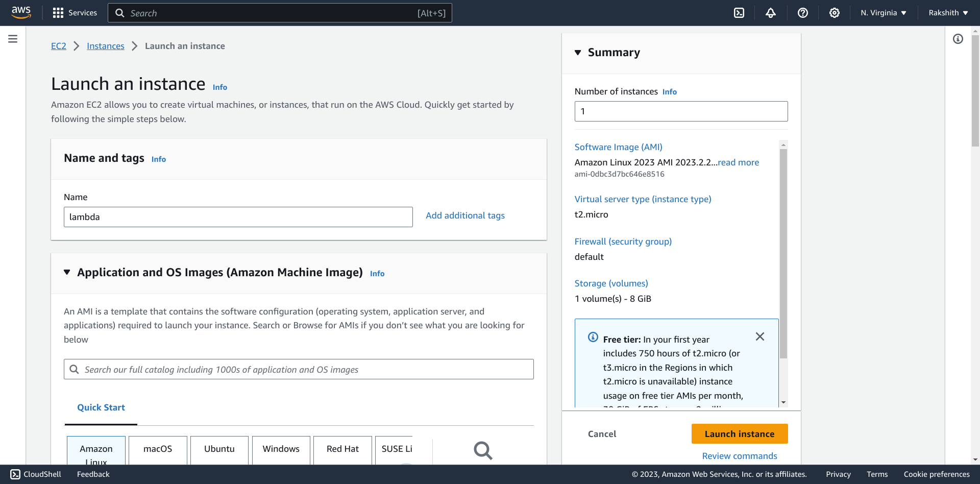Collapse the Summary panel

click(578, 53)
